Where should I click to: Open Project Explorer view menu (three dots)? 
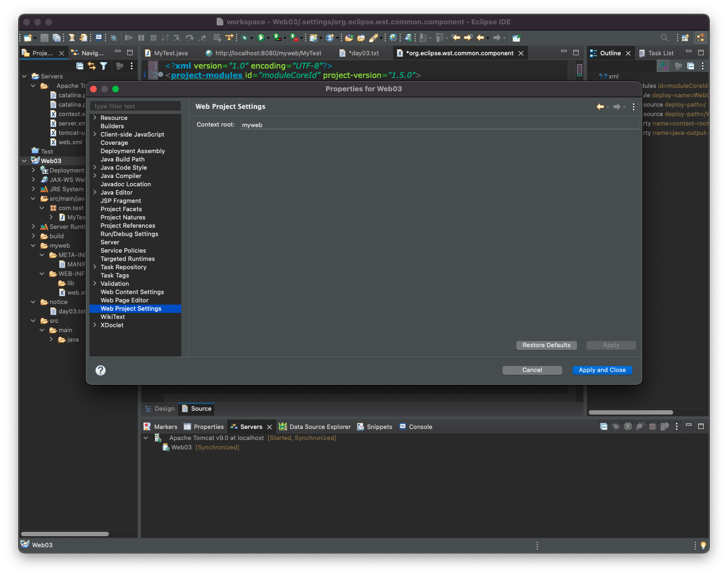132,66
